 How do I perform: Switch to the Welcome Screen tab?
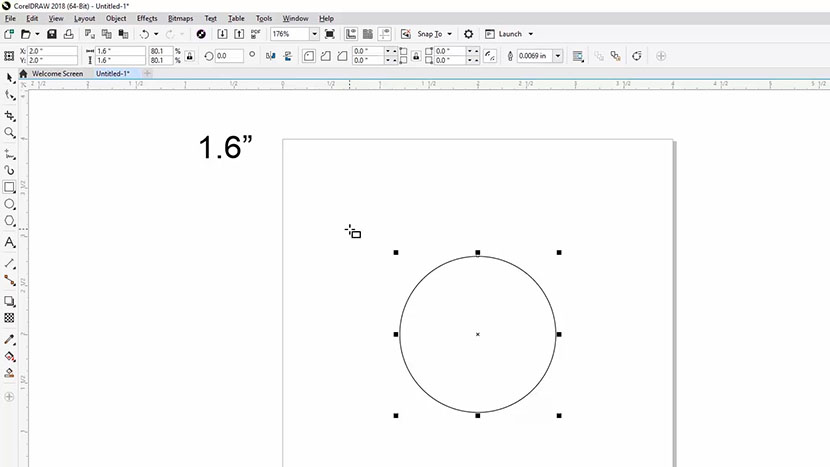coord(57,73)
